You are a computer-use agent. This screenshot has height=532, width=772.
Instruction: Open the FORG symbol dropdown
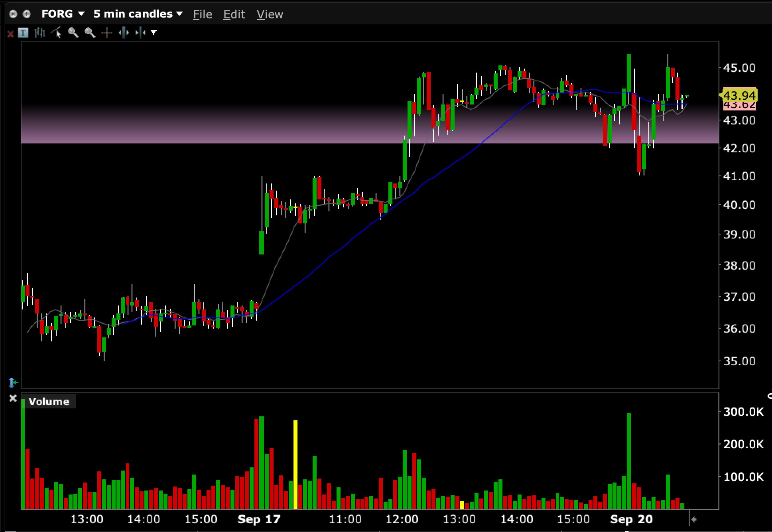click(x=63, y=14)
